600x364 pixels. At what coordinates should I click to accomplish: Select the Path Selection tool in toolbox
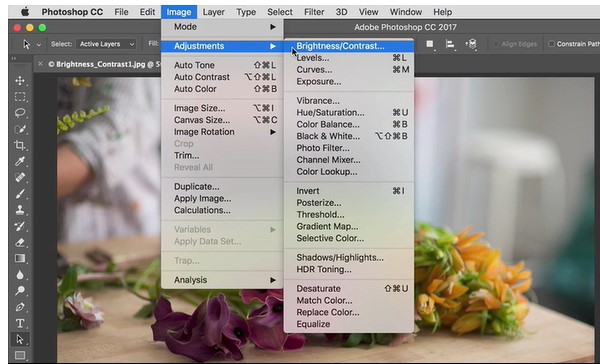coord(20,340)
